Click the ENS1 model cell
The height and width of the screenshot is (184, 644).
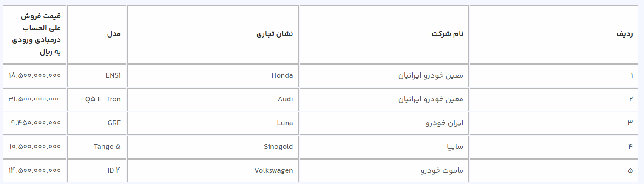coord(113,75)
